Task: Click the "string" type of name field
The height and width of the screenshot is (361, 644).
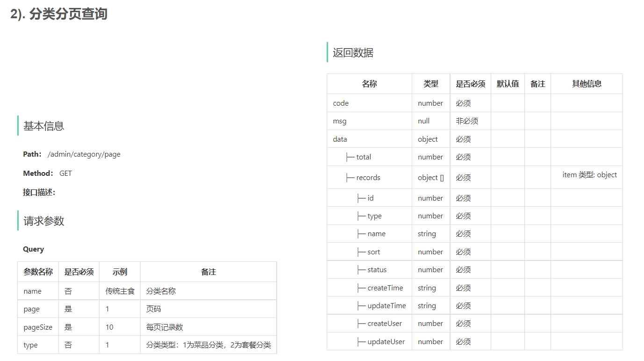Action: 427,234
